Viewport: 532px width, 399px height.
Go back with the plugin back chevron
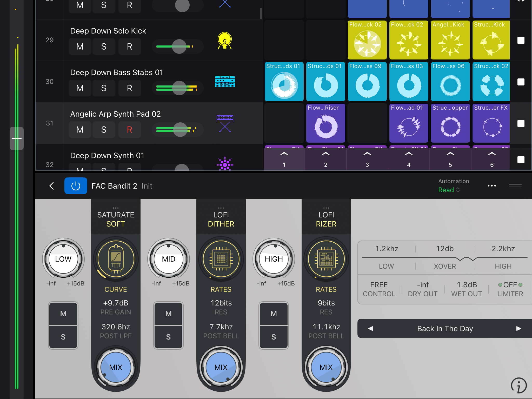(52, 186)
